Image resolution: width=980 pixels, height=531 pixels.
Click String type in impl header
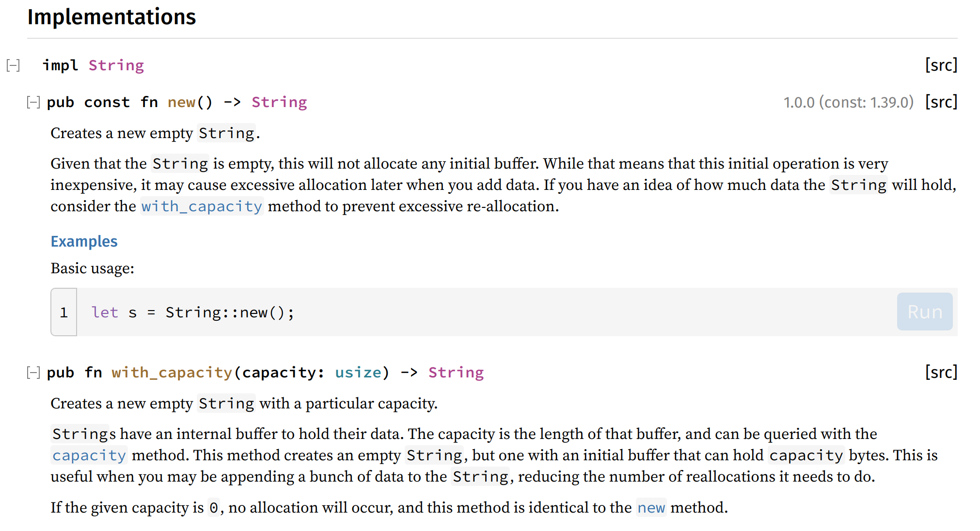coord(116,65)
